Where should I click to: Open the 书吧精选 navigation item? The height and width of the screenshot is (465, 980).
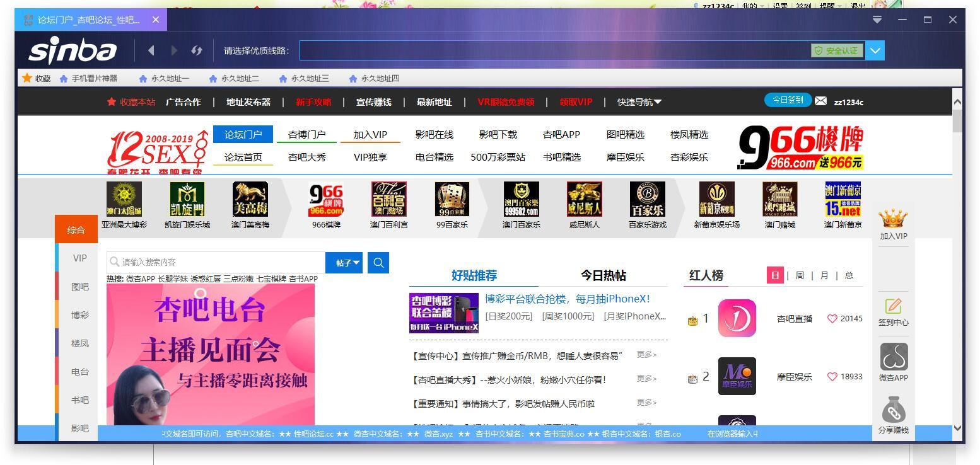click(x=562, y=157)
